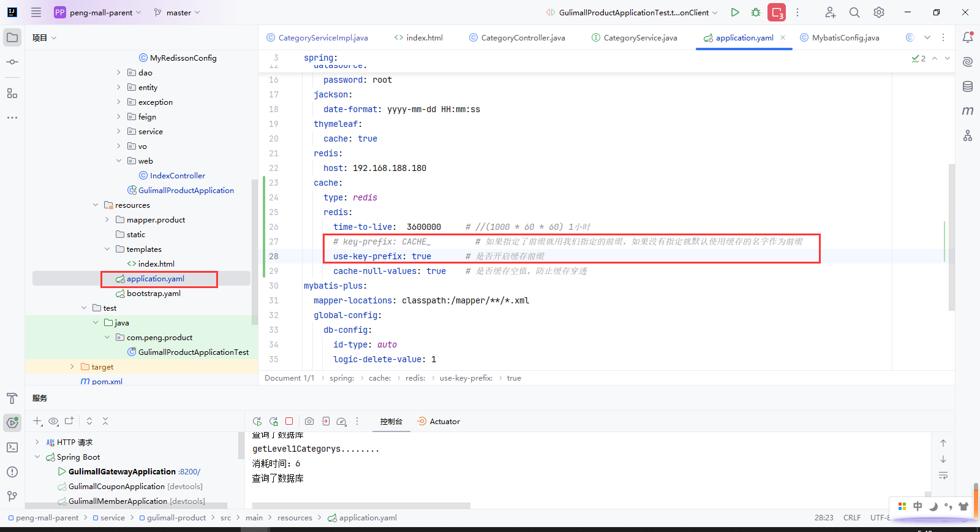Switch to index.html tab
980x532 pixels.
[418, 37]
